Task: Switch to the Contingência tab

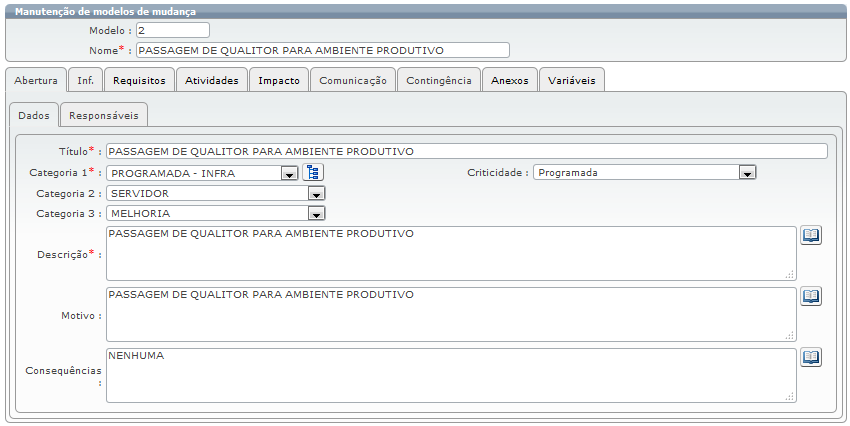Action: point(438,80)
